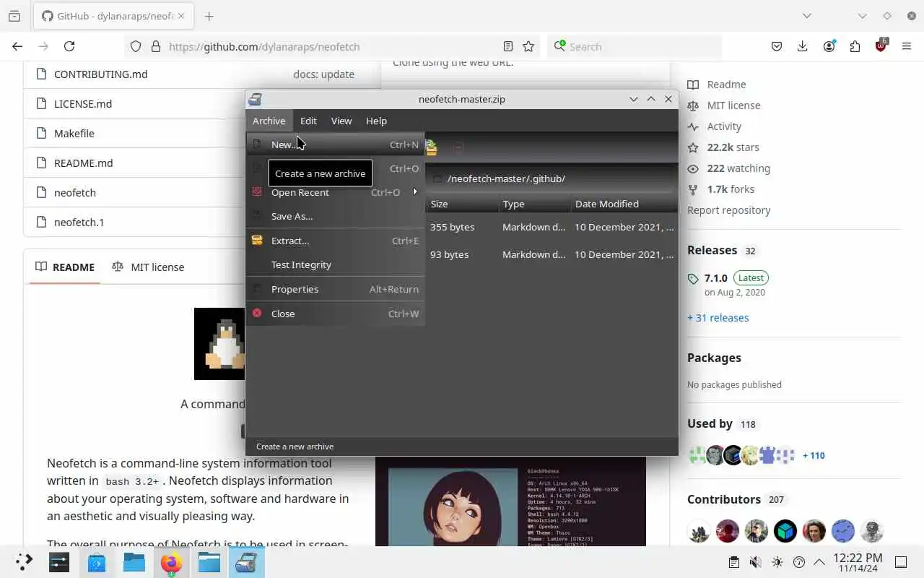
Task: Open the + 31 releases link
Action: (718, 317)
